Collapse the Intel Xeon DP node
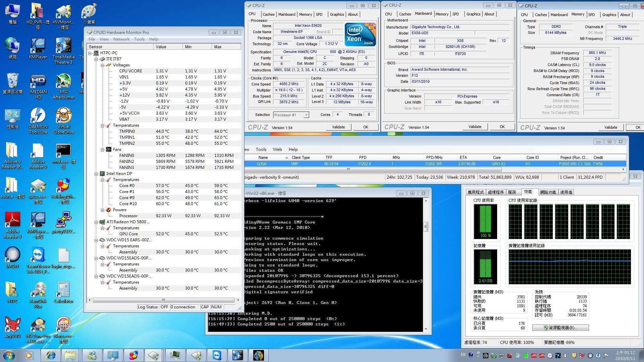 (x=96, y=174)
